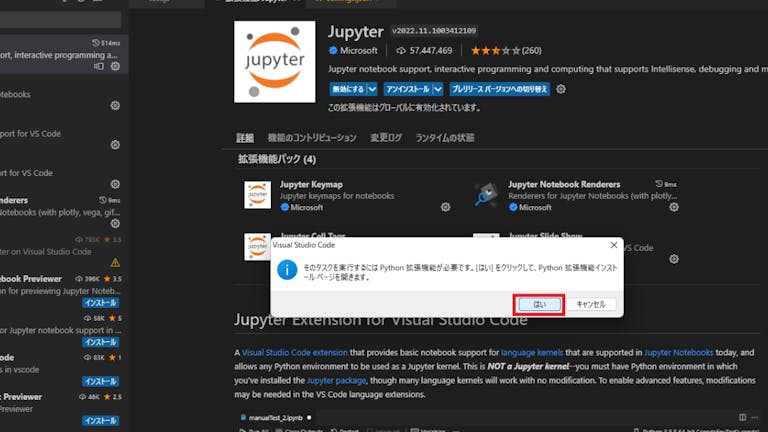Click the install count 57,447,469
The image size is (768, 432).
[424, 50]
